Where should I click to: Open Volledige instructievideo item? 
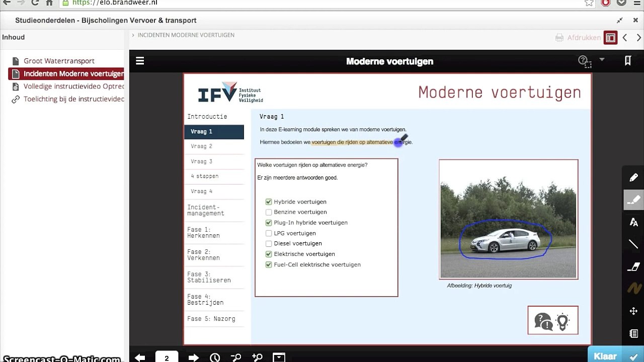click(73, 86)
